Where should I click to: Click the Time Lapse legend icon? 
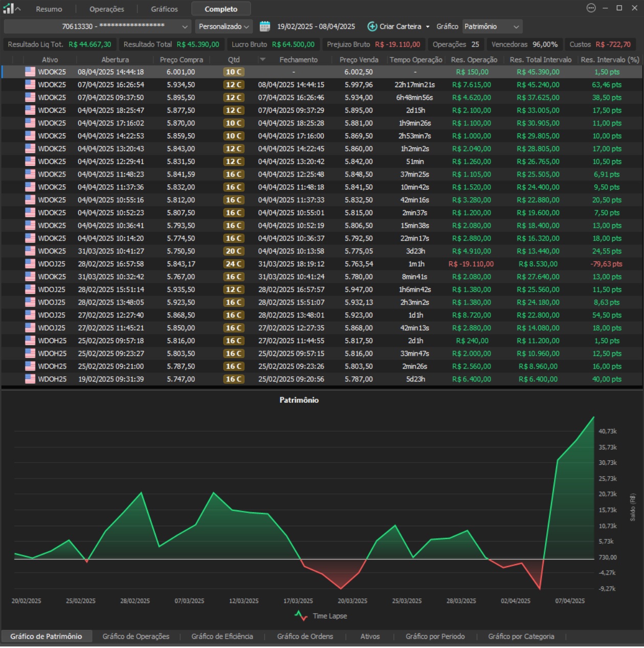[301, 616]
